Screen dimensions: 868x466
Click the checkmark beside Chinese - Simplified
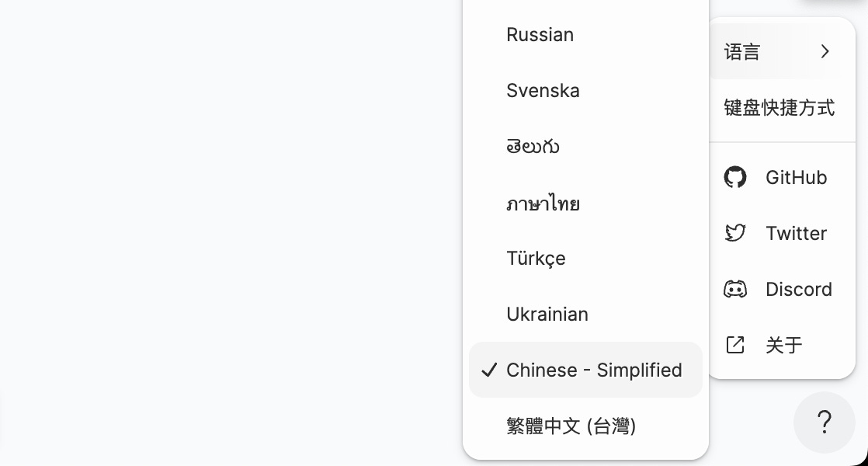tap(488, 370)
